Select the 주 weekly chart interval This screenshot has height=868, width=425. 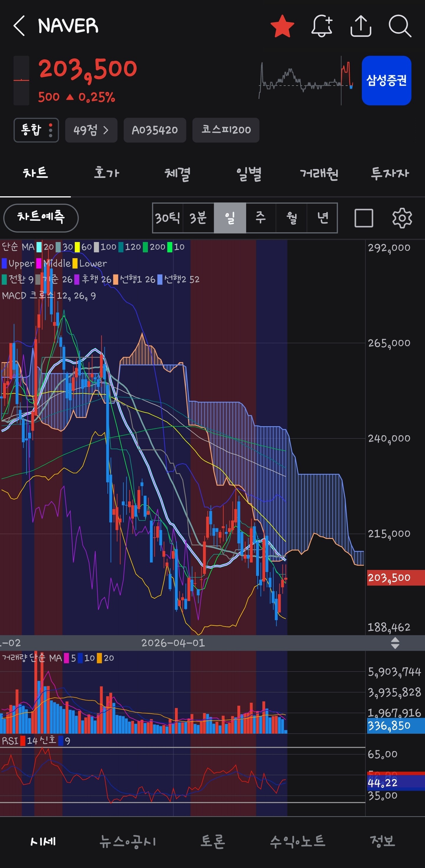261,218
